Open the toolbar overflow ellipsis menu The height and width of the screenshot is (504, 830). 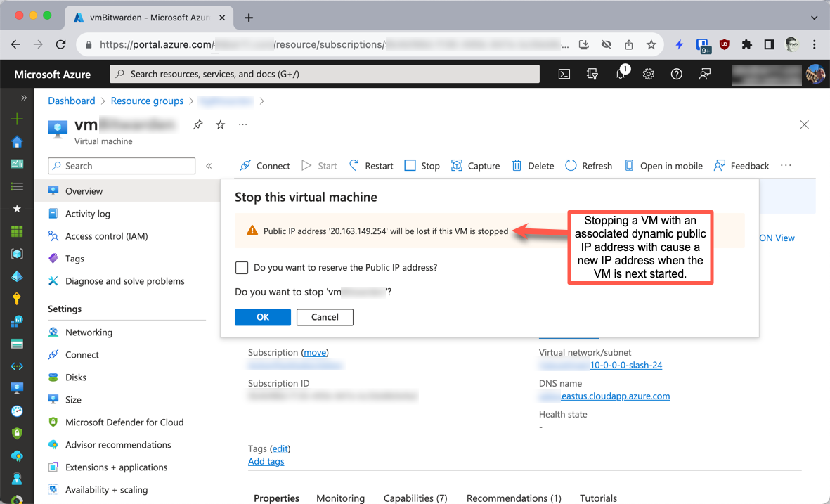(x=786, y=166)
